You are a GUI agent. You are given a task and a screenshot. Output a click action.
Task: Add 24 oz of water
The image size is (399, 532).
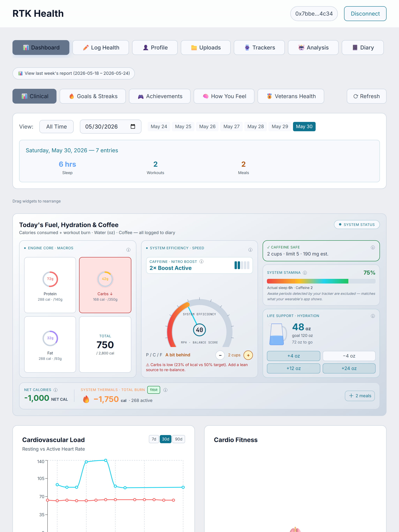click(349, 368)
